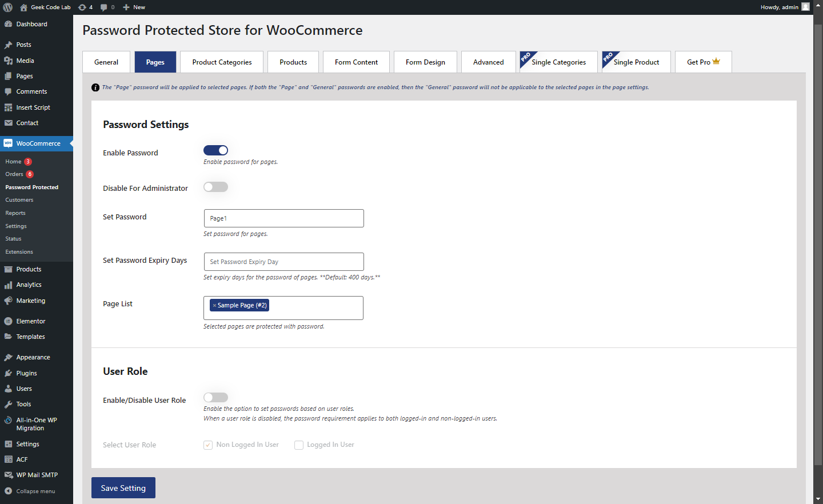
Task: Switch to the Product Categories tab
Action: click(x=222, y=62)
